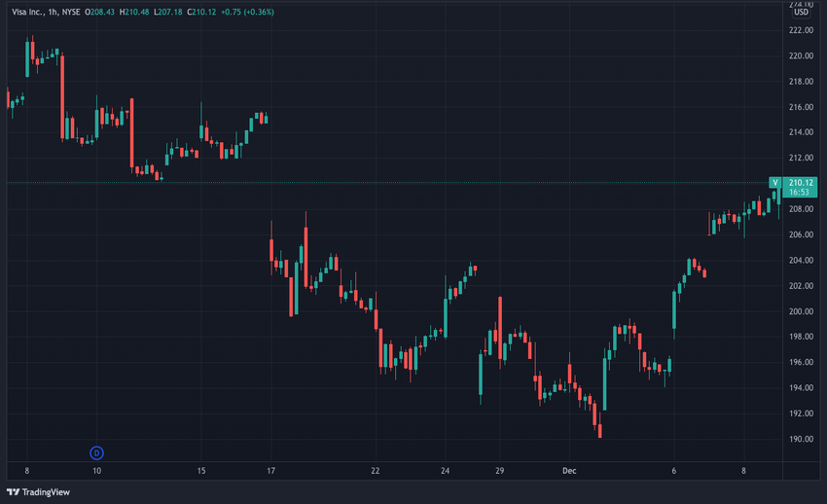This screenshot has width=827, height=504.
Task: Click the 29 date on time axis
Action: pyautogui.click(x=499, y=471)
